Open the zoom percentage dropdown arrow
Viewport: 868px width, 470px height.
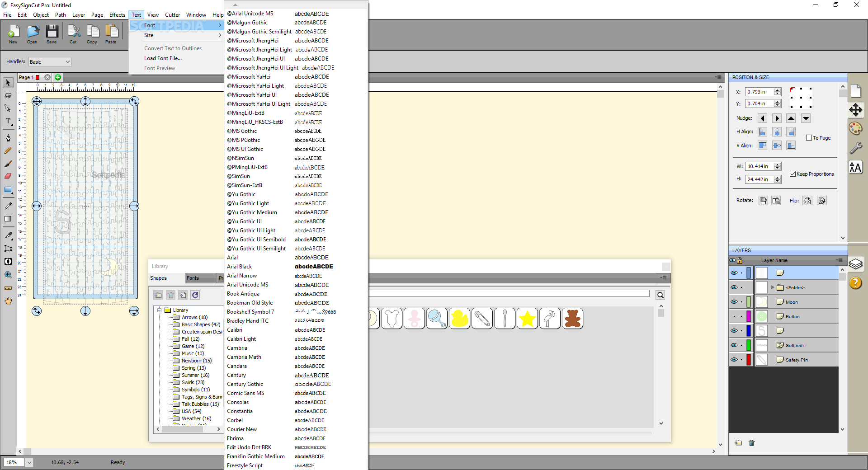pyautogui.click(x=29, y=462)
